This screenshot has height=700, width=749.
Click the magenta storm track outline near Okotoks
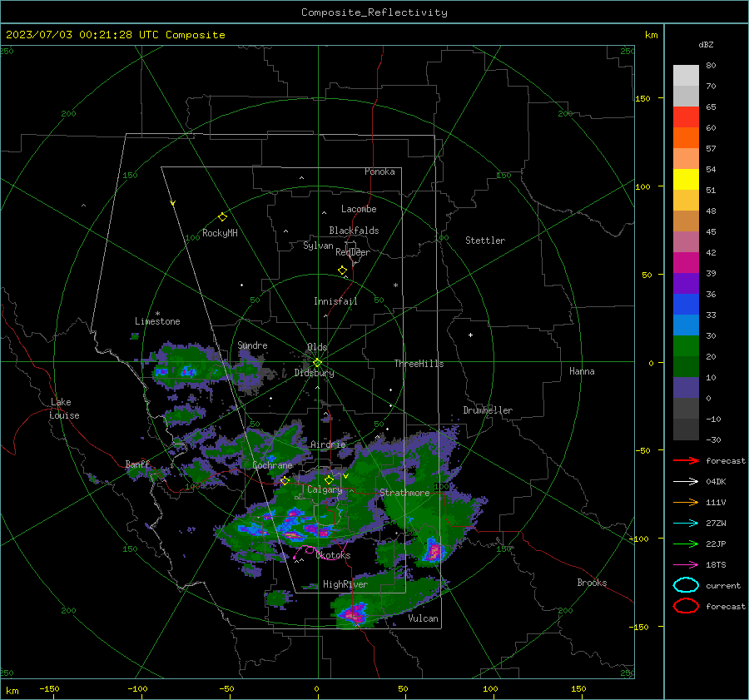[322, 552]
